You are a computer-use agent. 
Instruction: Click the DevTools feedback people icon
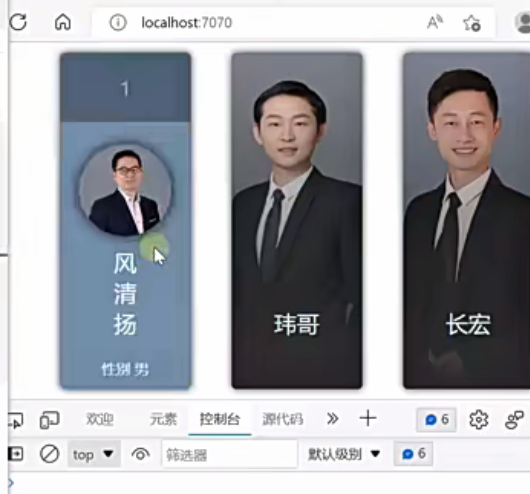[x=514, y=420]
